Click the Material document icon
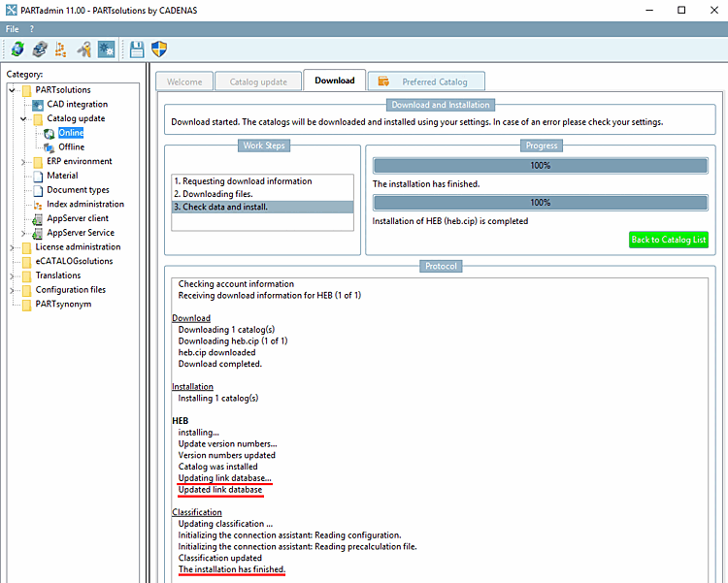This screenshot has width=728, height=583. pos(39,176)
